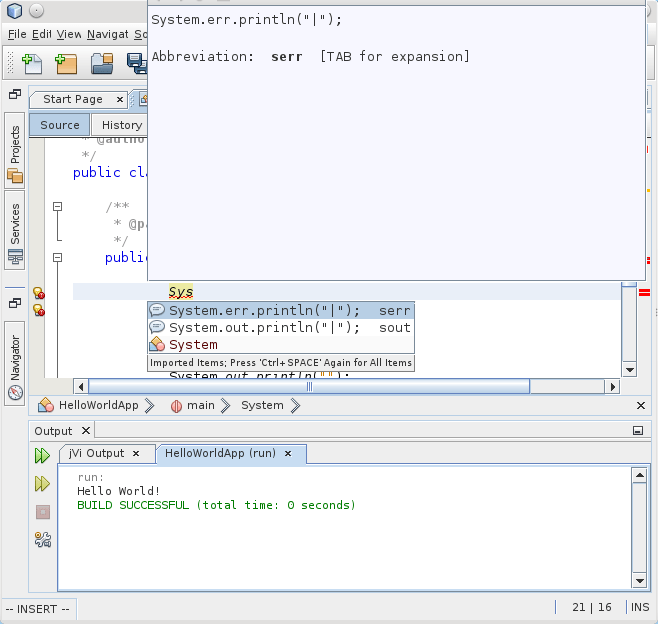The width and height of the screenshot is (658, 624).
Task: Close the breadcrumb navigation bar
Action: 640,405
